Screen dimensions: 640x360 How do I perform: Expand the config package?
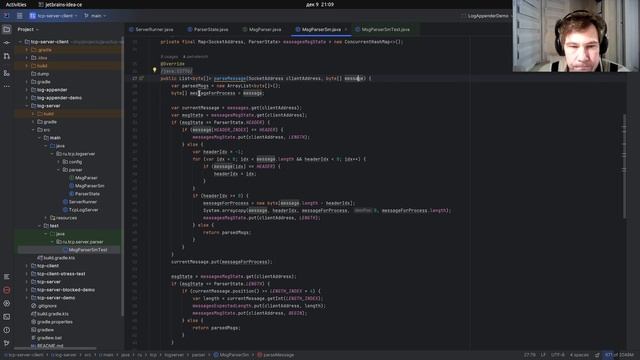(59, 162)
